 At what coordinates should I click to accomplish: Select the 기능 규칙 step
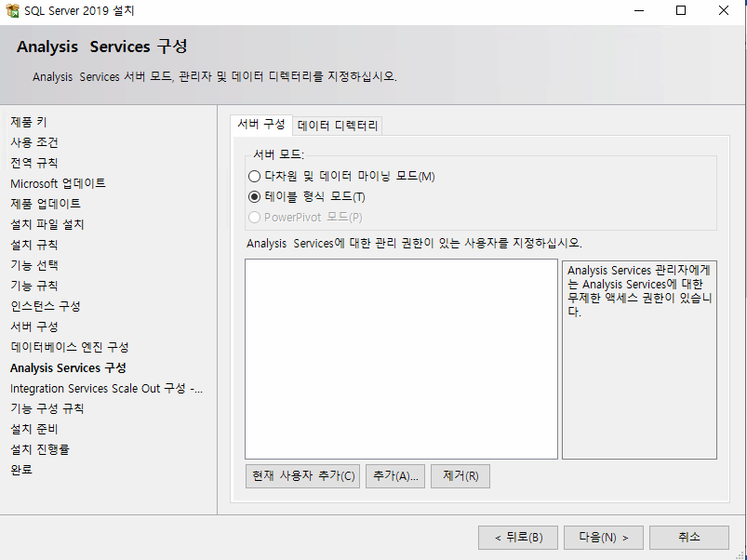[x=34, y=287]
